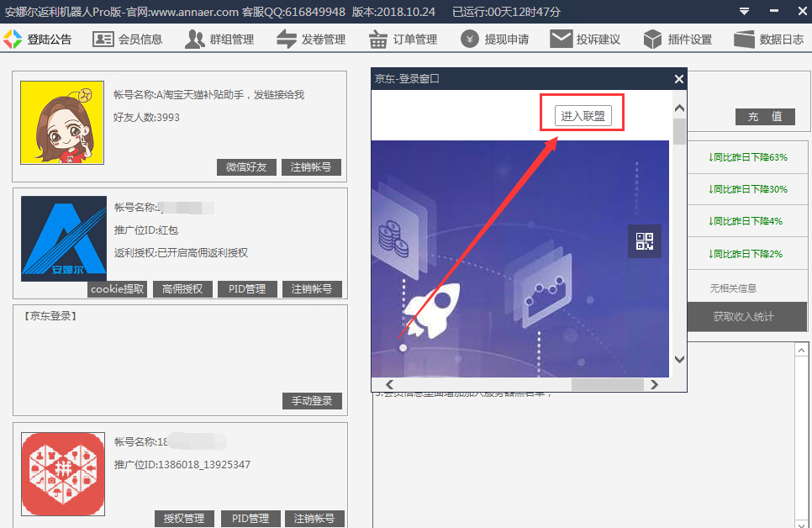Open 订单管理 tab

pyautogui.click(x=403, y=40)
